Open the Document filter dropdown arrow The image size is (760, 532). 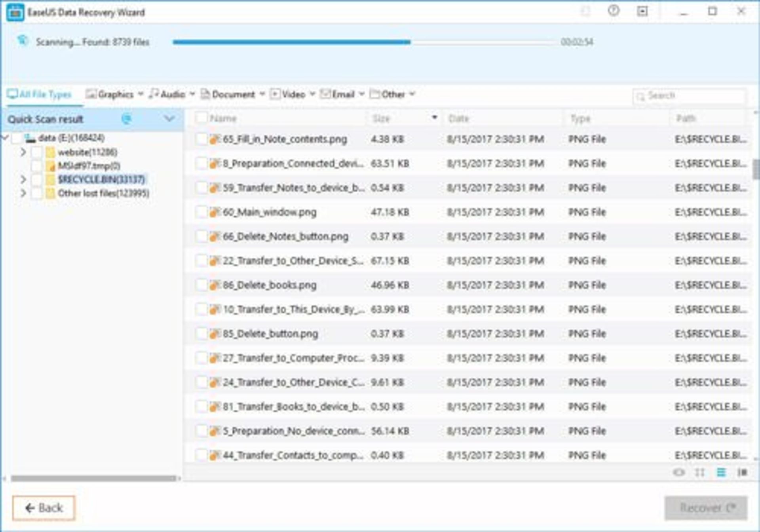click(262, 94)
